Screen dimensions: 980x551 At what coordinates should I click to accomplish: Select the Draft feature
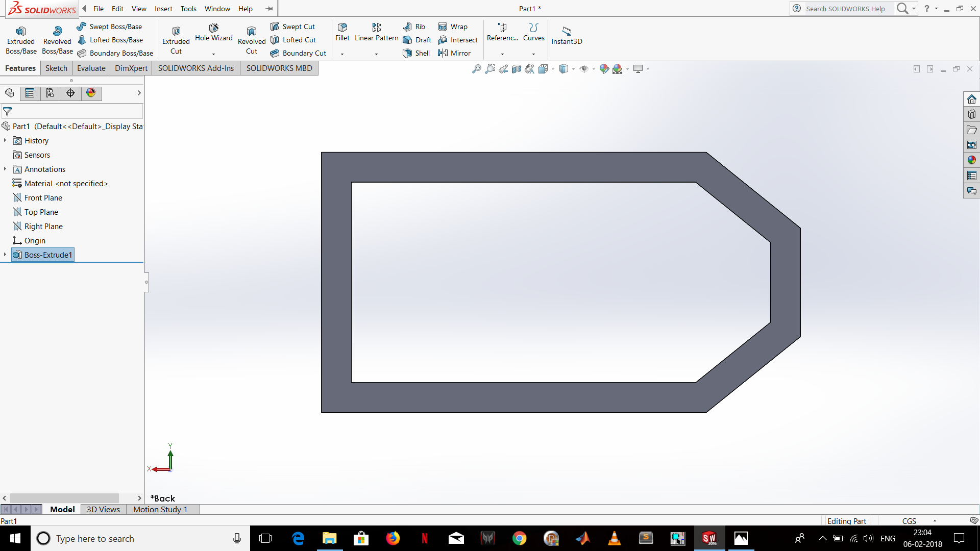pos(418,40)
